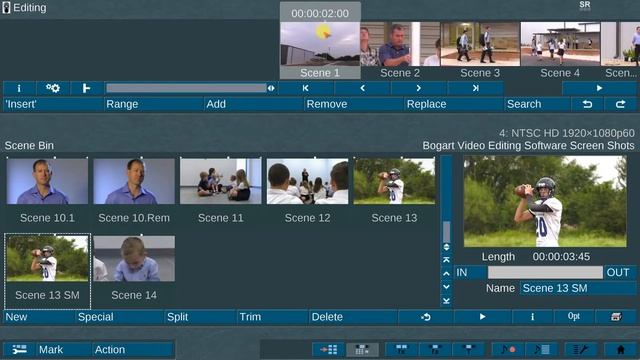
Task: Open the first transitions screen icon
Action: click(402, 350)
